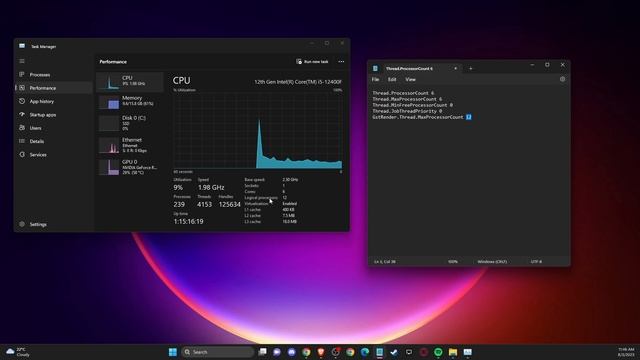Select Disk 0 (C:) resource
Screen dimensions: 640x360
(130, 123)
